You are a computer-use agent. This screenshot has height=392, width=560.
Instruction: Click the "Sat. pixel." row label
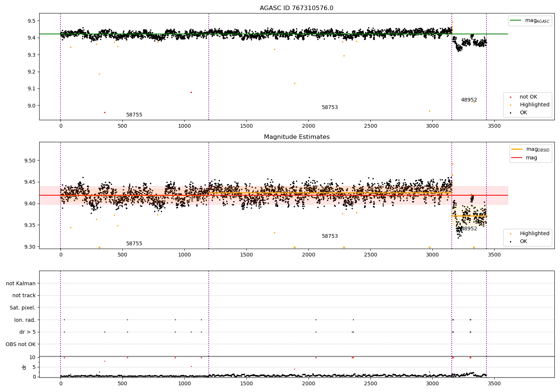point(23,308)
